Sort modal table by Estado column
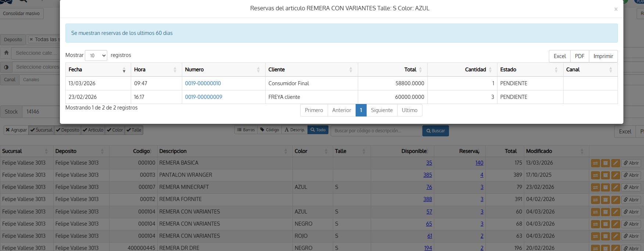The height and width of the screenshot is (251, 644). [530, 69]
